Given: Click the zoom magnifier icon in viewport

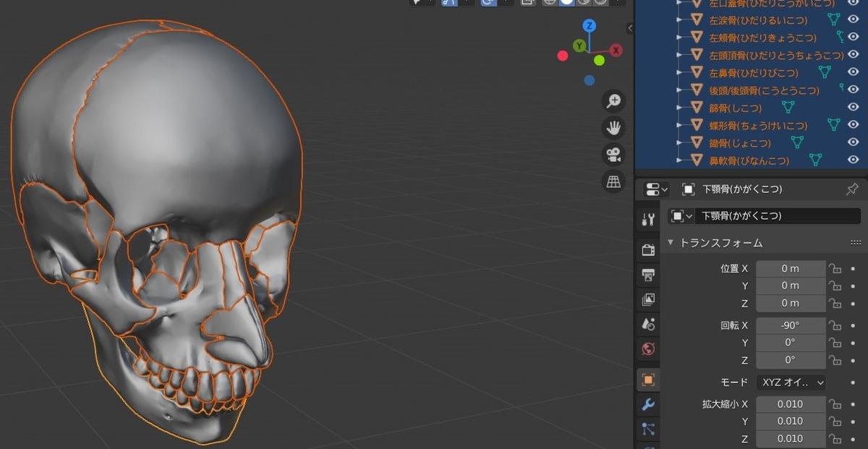Looking at the screenshot, I should [x=613, y=101].
